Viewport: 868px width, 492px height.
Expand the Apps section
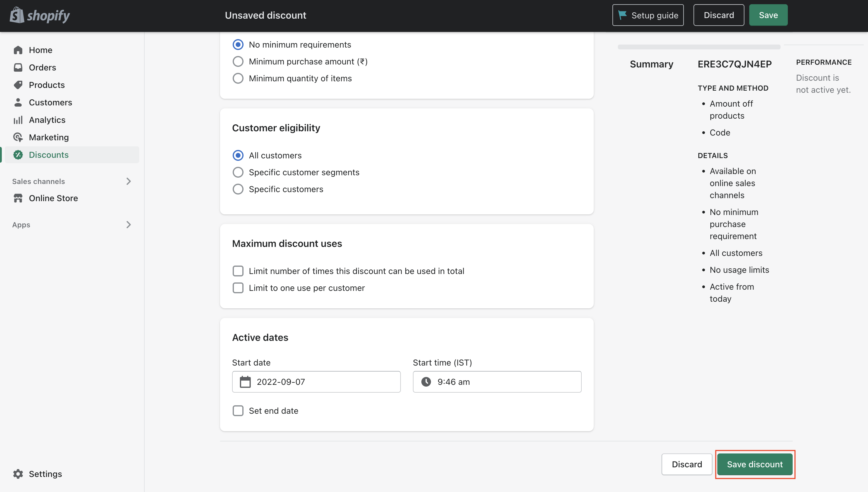(x=128, y=225)
